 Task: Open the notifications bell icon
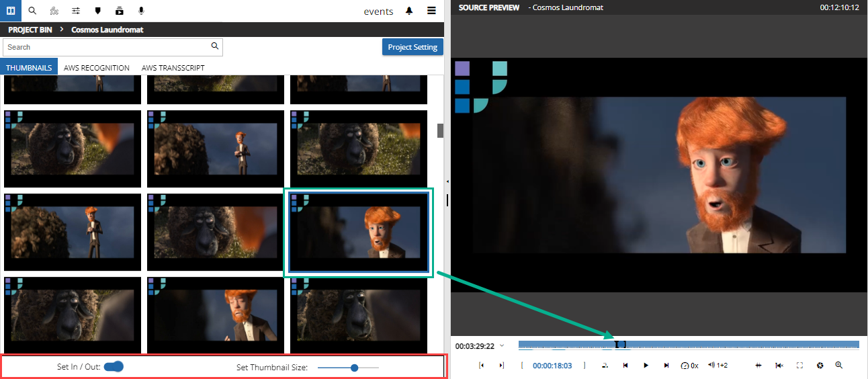click(409, 11)
